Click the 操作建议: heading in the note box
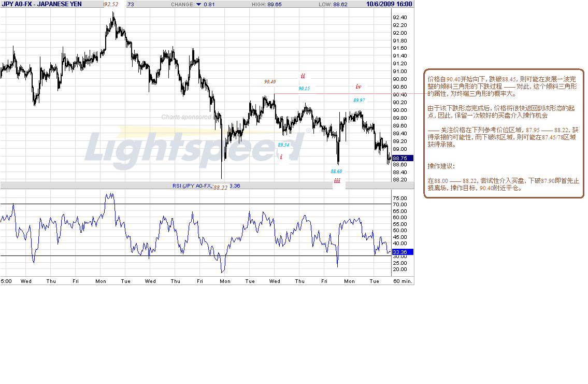Image resolution: width=588 pixels, height=384 pixels. 441,166
